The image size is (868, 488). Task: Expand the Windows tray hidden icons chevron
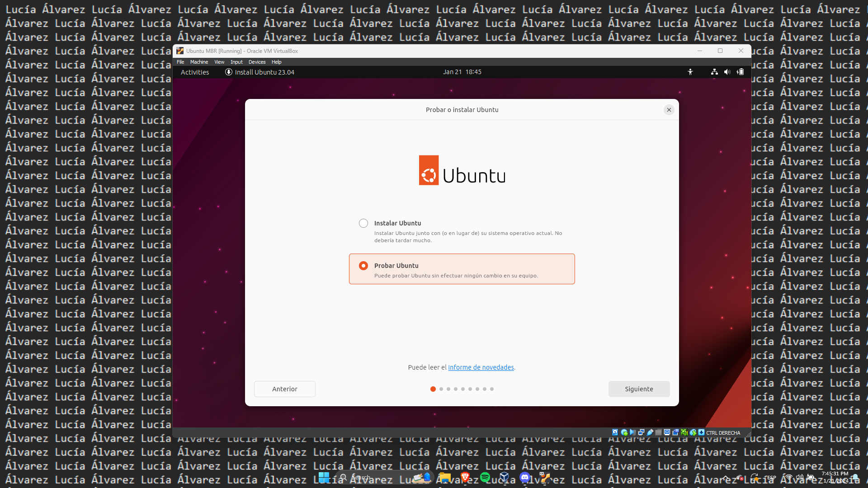point(726,478)
